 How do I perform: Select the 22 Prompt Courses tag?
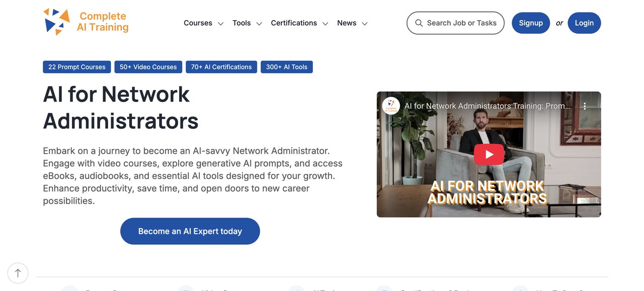[x=77, y=67]
